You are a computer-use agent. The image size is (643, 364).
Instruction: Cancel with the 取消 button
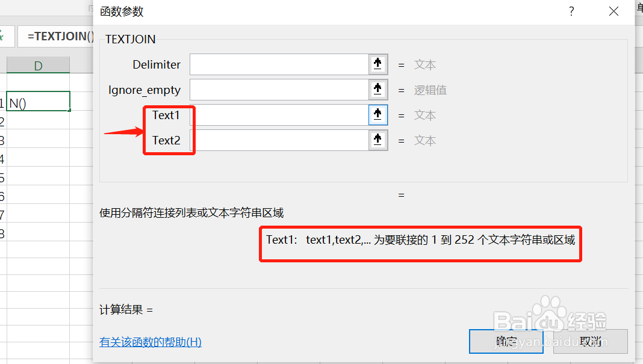pyautogui.click(x=591, y=341)
